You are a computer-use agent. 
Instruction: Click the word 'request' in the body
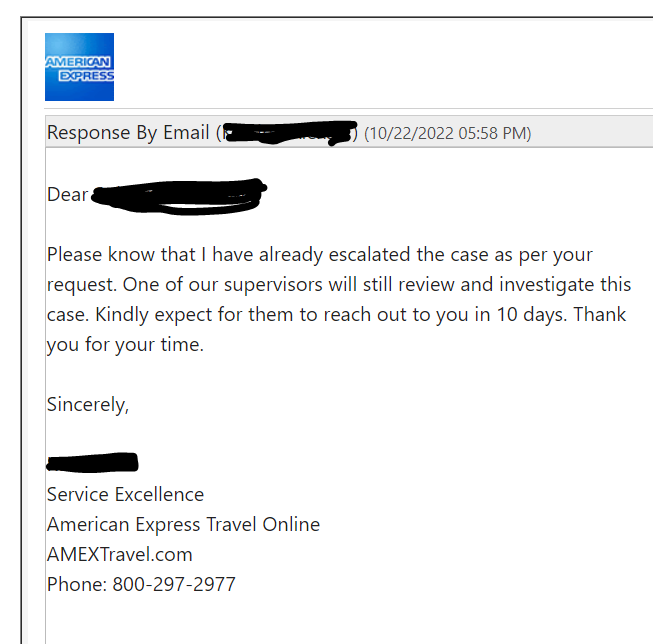coord(81,286)
